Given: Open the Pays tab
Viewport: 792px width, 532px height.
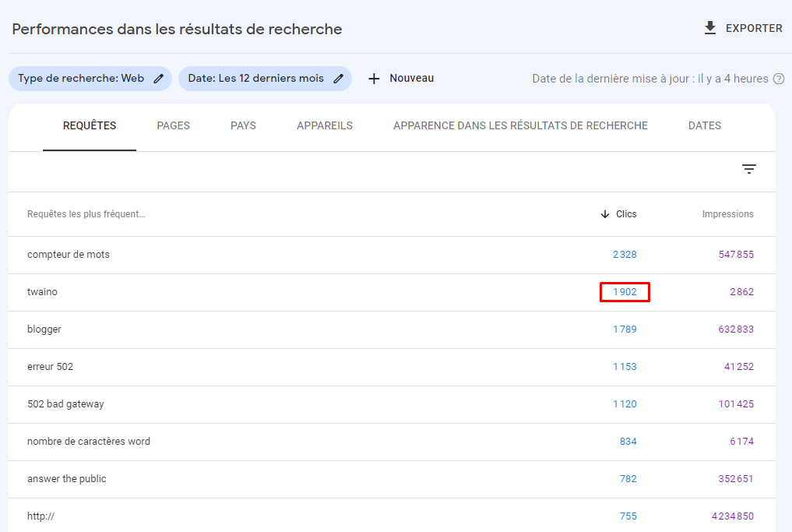Looking at the screenshot, I should tap(243, 125).
